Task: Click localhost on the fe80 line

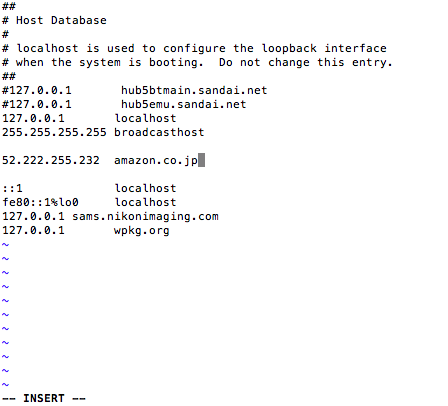Action: coord(145,202)
